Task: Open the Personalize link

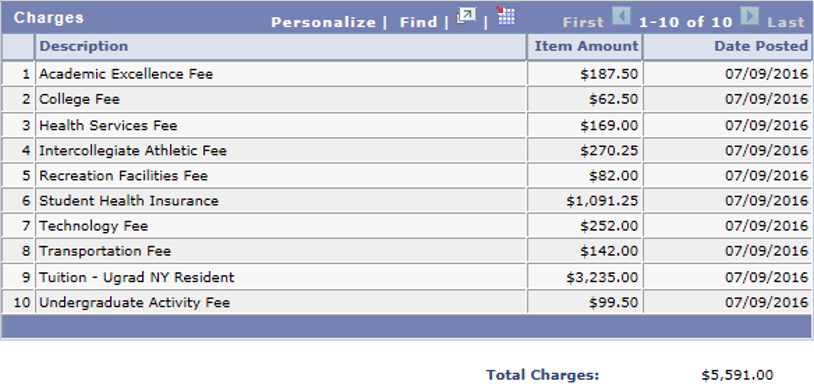Action: point(323,22)
